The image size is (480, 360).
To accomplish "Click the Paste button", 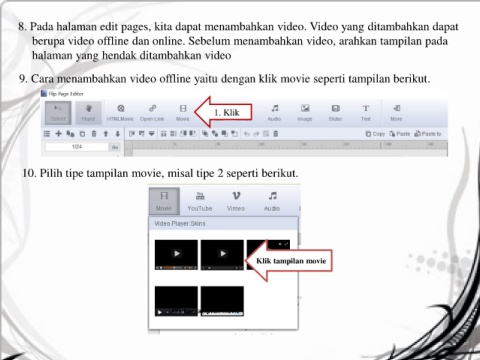I will pos(399,134).
